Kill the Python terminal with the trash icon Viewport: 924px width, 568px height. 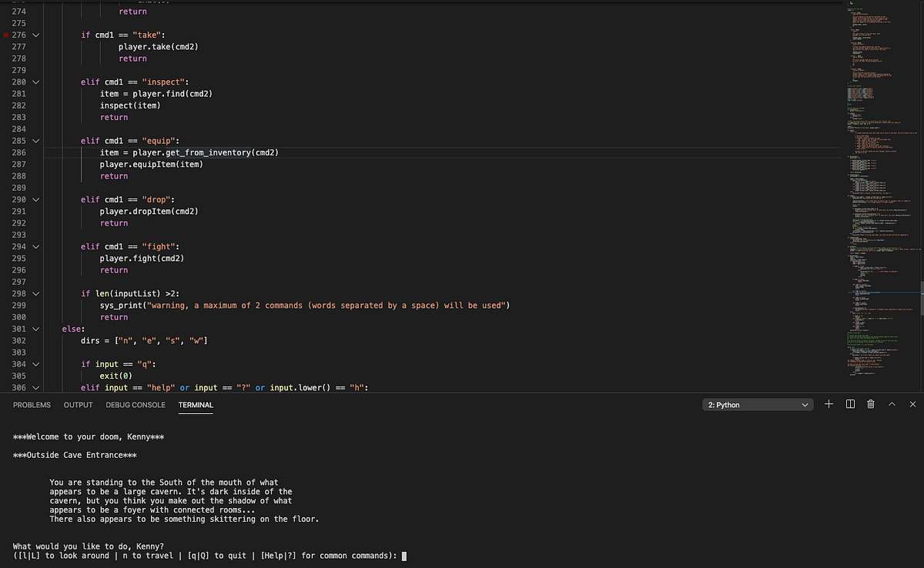(870, 403)
